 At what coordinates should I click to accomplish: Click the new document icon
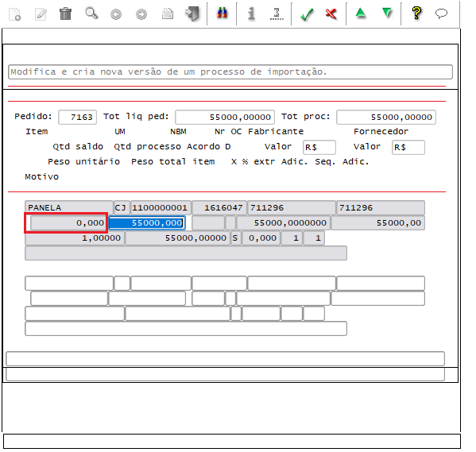[x=14, y=14]
